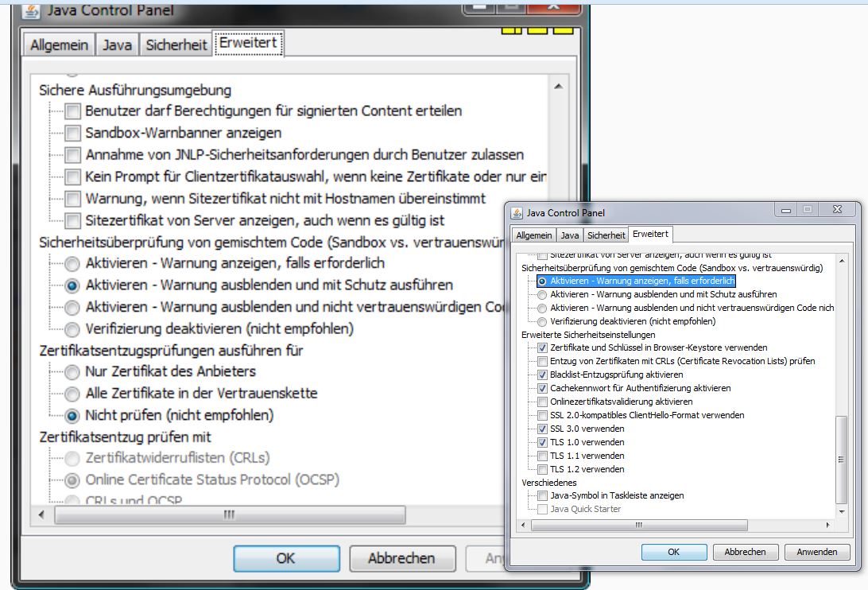Click Zertifikatsentzugsprüfungen ausführen für heading
Viewport: 868px width, 590px height.
tap(171, 351)
